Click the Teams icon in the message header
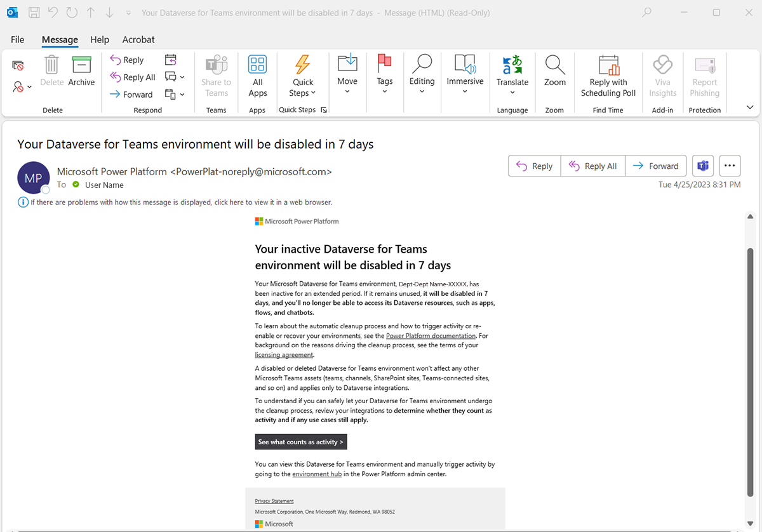The image size is (762, 532). pyautogui.click(x=703, y=166)
